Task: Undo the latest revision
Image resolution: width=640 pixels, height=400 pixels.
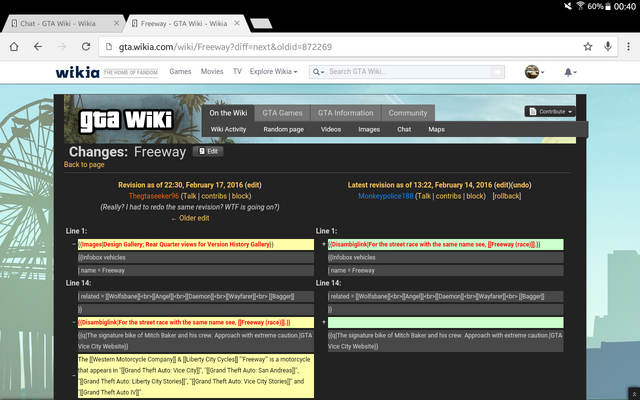Action: pos(521,185)
